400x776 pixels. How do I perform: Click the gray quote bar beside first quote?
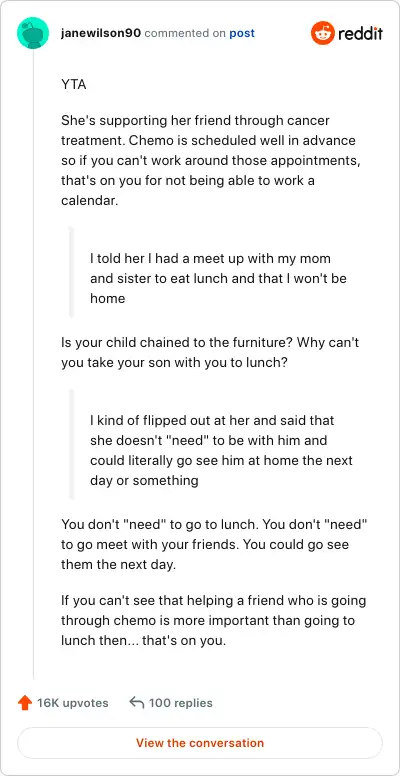(71, 272)
